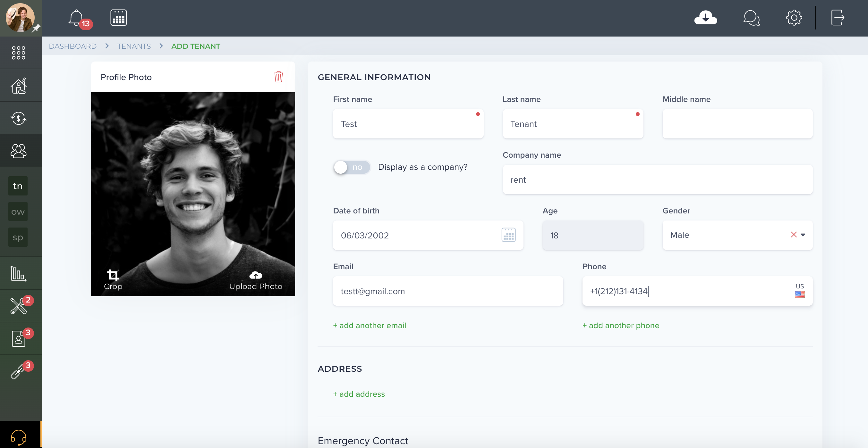Open the properties house icon
The image size is (868, 448).
(x=19, y=86)
